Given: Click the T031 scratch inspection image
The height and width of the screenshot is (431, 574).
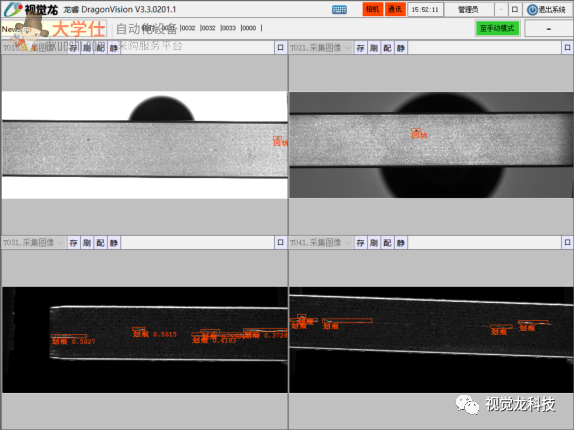Looking at the screenshot, I should point(145,340).
